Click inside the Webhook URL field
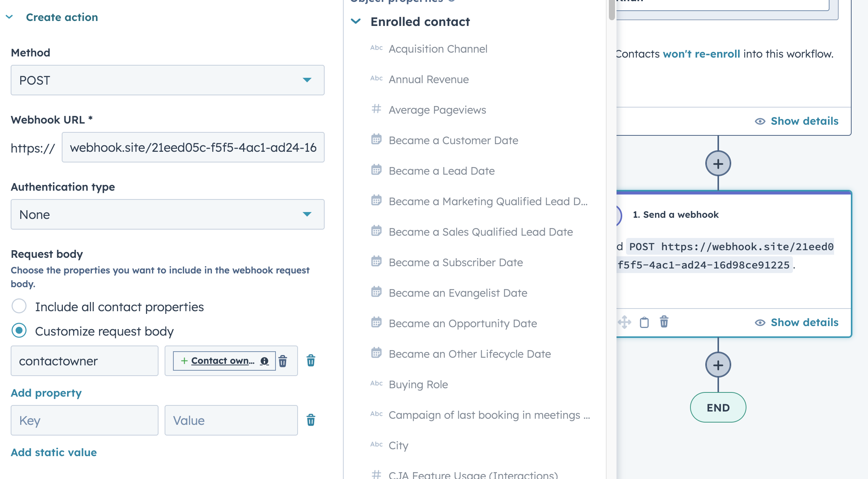The width and height of the screenshot is (868, 479). coord(193,147)
